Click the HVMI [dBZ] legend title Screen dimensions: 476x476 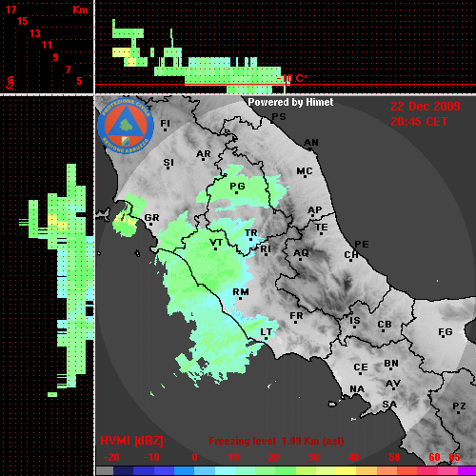(131, 441)
